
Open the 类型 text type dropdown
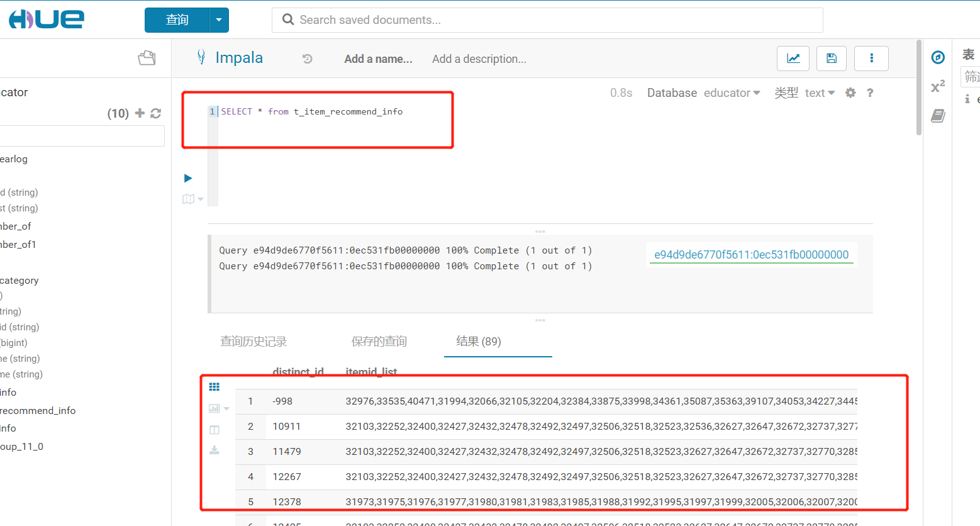tap(819, 92)
